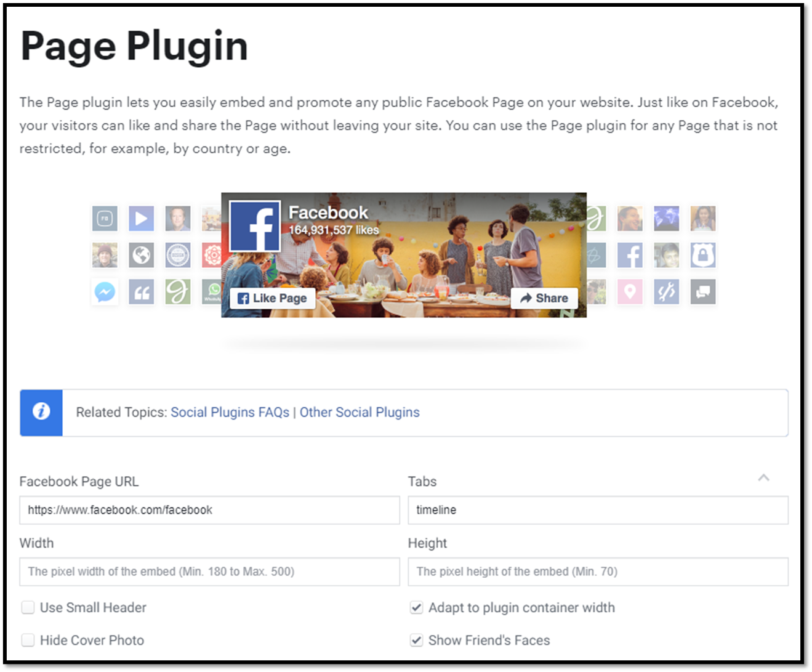812x672 pixels.
Task: Click the man in maroon beanie thumbnail
Action: pyautogui.click(x=105, y=255)
